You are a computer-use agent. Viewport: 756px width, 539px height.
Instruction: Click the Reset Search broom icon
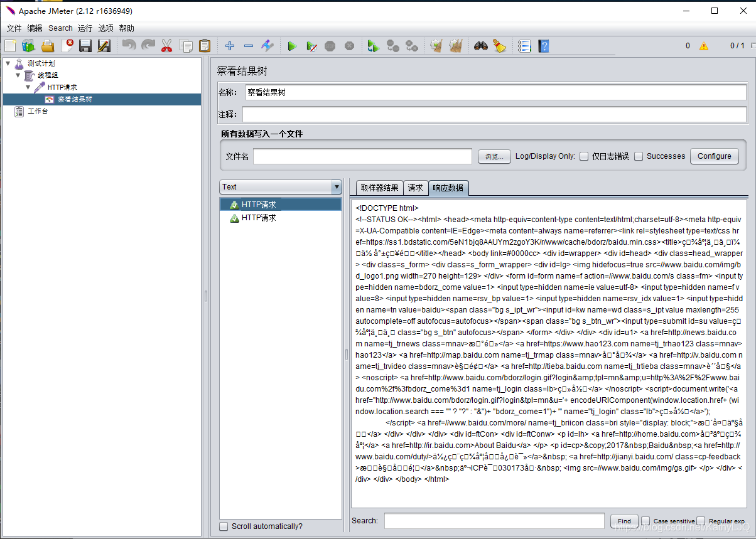point(500,46)
